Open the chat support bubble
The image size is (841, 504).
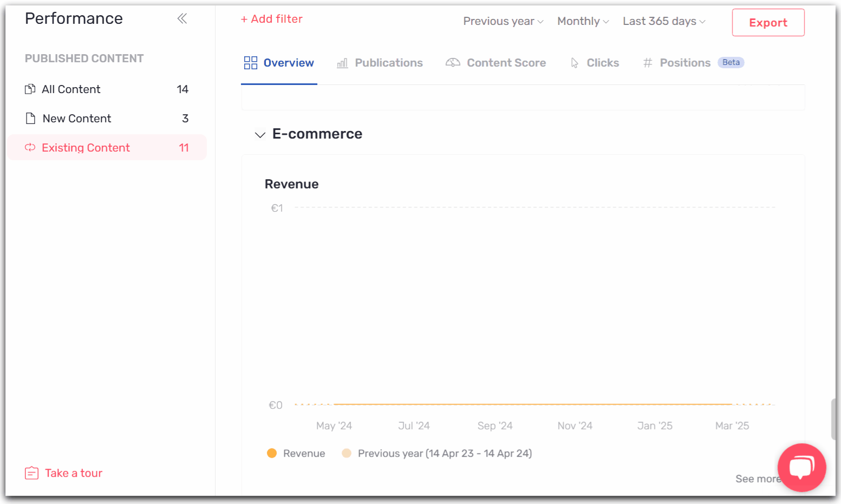click(x=801, y=467)
